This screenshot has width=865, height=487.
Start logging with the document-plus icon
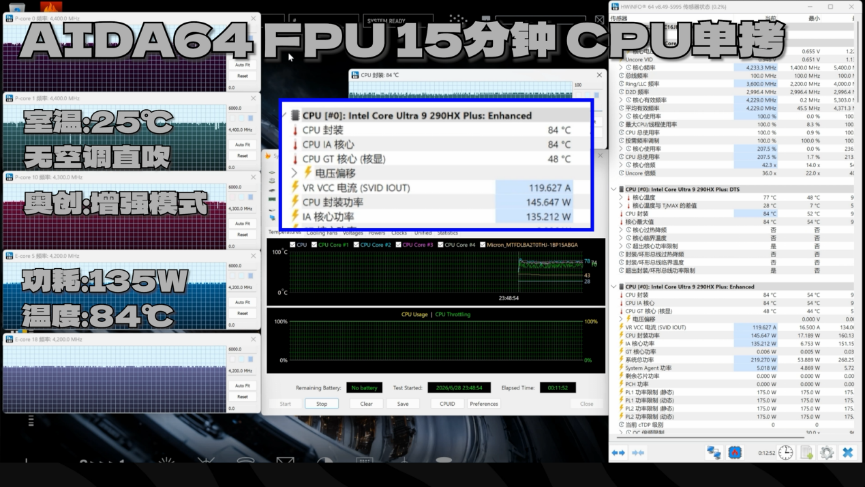pyautogui.click(x=807, y=453)
